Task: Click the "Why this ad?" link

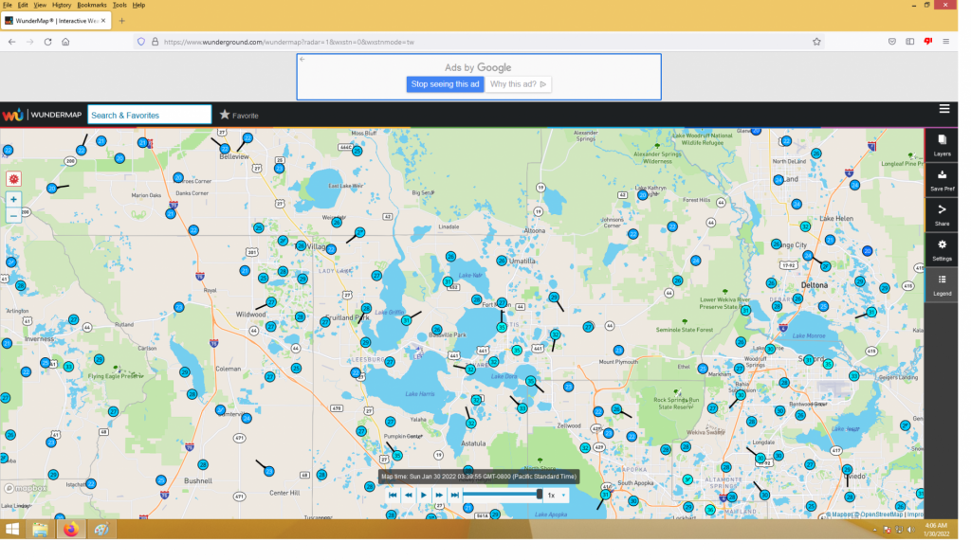Action: tap(519, 84)
